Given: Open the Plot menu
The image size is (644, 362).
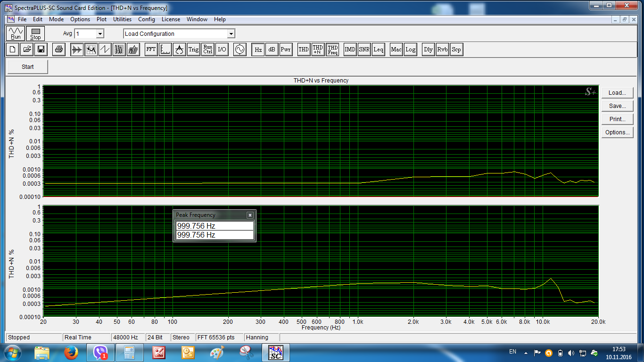Looking at the screenshot, I should [x=101, y=19].
